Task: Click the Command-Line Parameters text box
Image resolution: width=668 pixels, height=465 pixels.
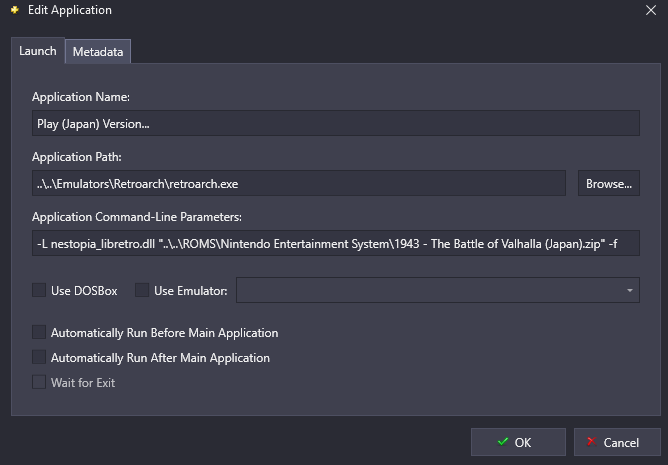Action: click(x=336, y=243)
